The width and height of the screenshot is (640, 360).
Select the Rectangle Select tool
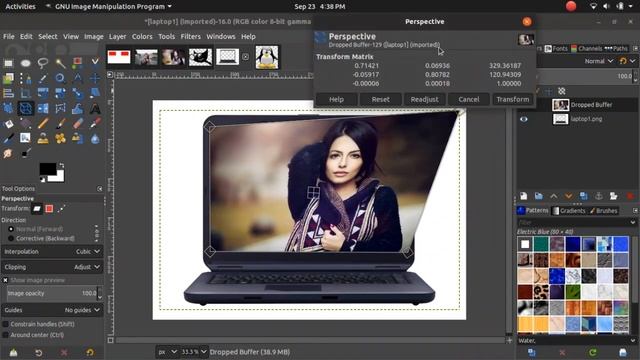click(x=8, y=63)
